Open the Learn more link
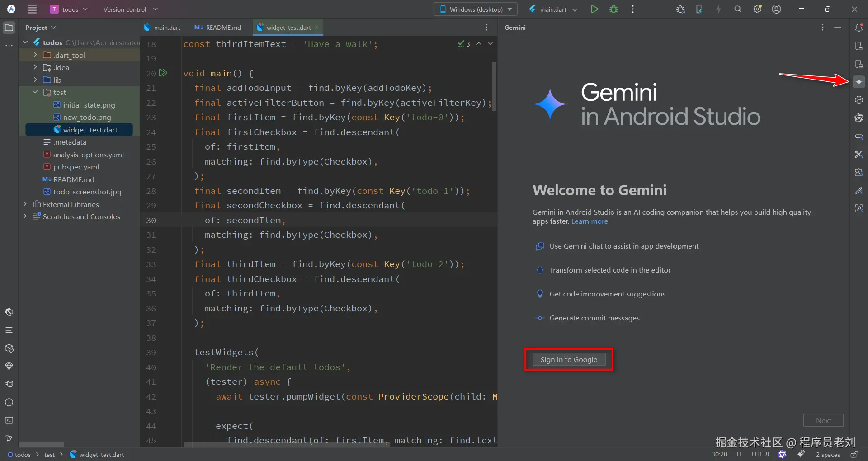868x461 pixels. coord(590,221)
